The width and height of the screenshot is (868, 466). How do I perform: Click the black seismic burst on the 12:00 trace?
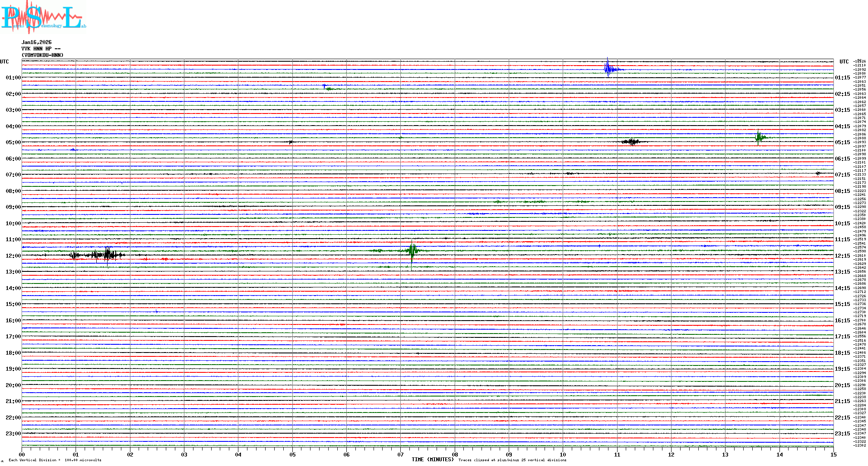[107, 255]
